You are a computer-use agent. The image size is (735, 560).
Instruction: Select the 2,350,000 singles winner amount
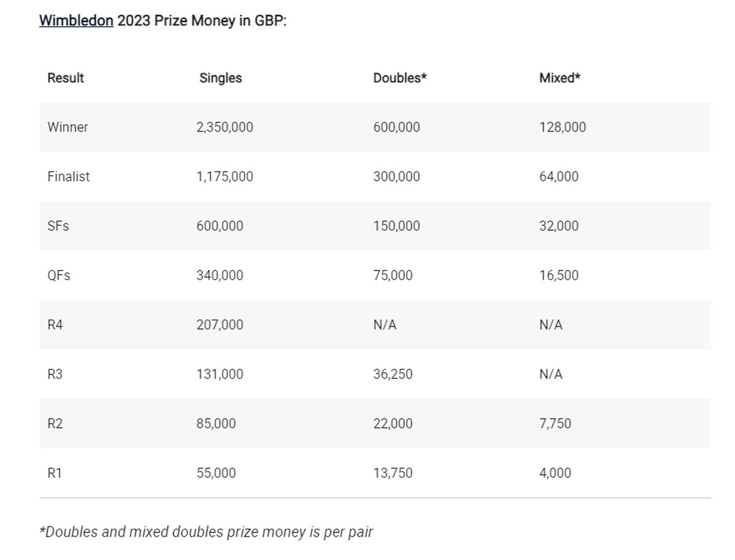click(225, 127)
